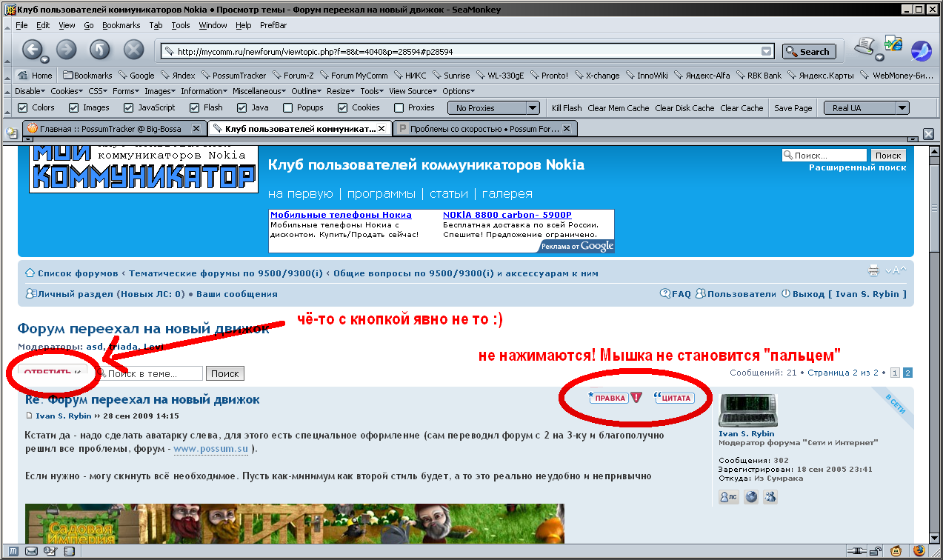Click the new tab icon left of tabs

(12, 132)
